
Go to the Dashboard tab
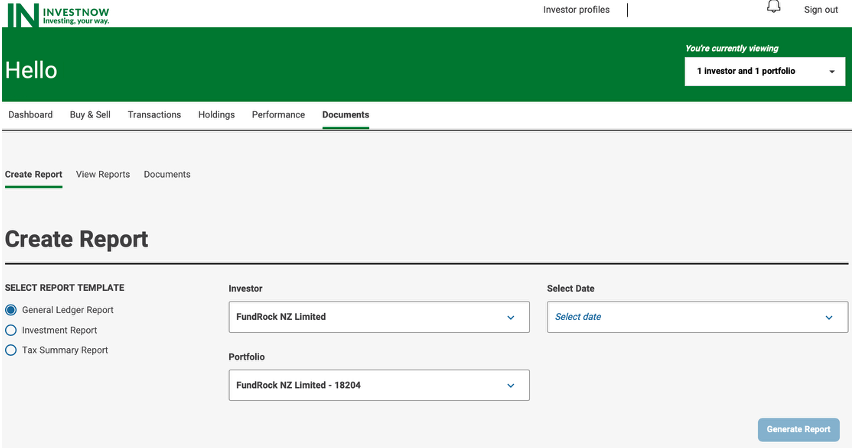pos(30,115)
